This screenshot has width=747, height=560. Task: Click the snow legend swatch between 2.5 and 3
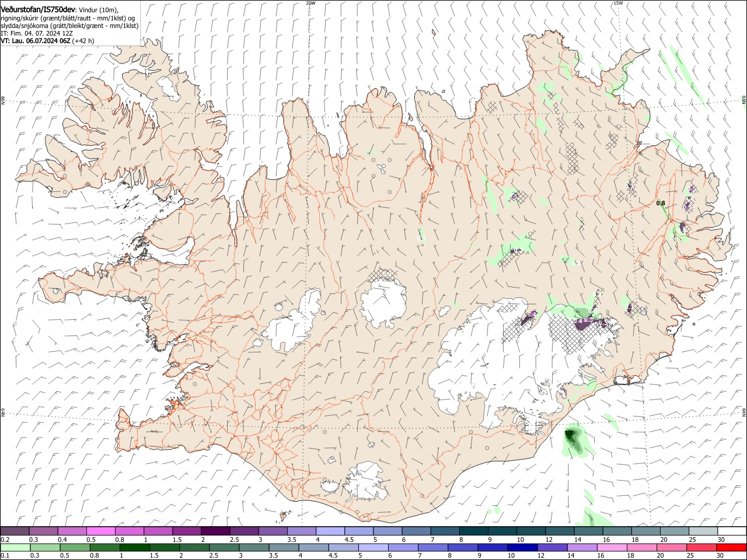[244, 531]
